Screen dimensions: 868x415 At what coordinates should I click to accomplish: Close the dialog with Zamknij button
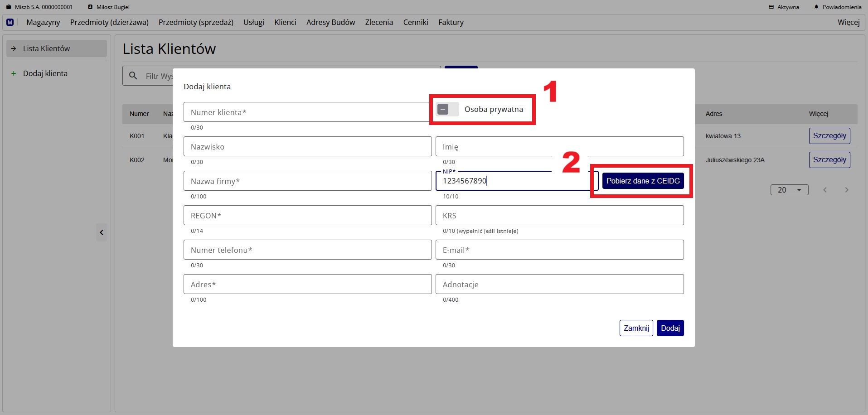point(636,328)
